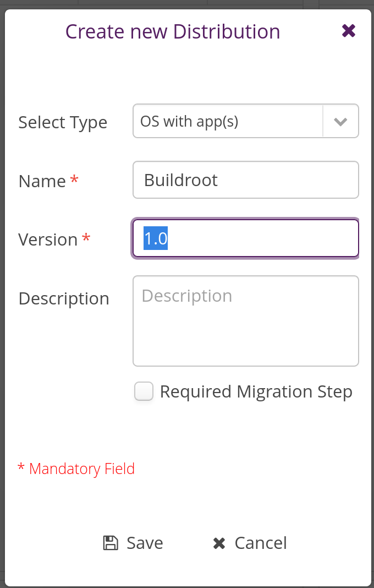Click inside the Description text area
This screenshot has width=374, height=588.
pos(246,321)
